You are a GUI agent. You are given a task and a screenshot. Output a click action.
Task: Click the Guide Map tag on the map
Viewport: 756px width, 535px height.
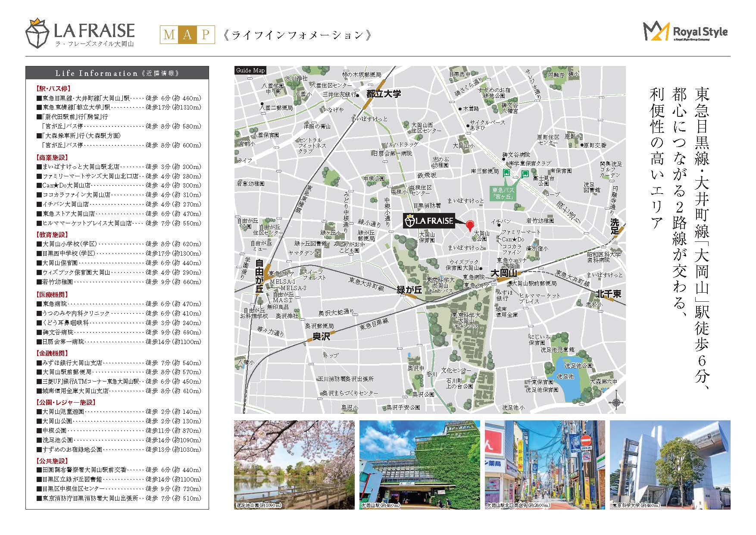(x=250, y=70)
